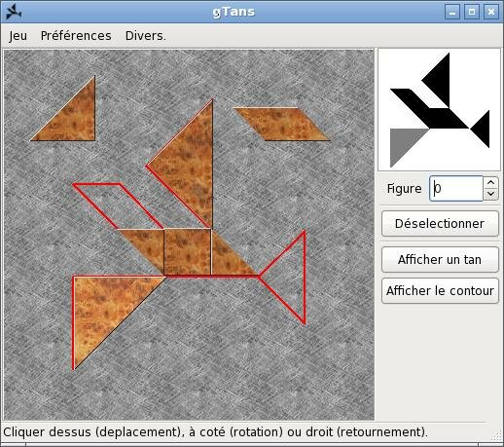Click the Afficher un tan button
504x447 pixels.
[440, 259]
